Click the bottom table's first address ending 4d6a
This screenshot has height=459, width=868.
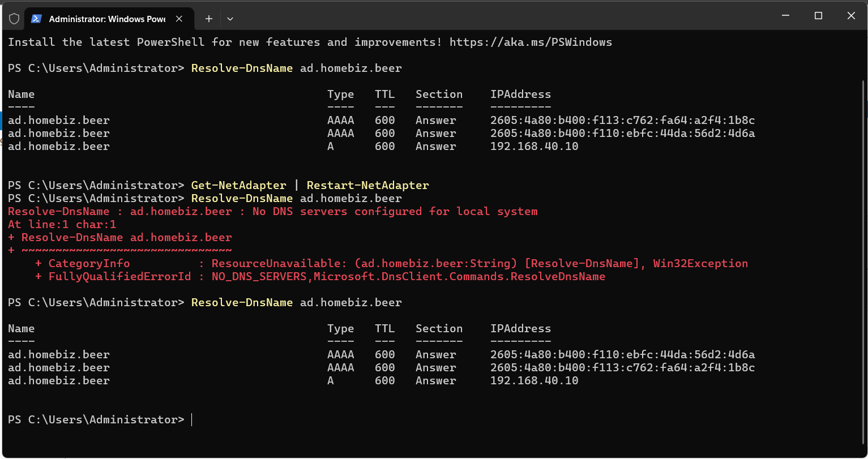pos(623,354)
